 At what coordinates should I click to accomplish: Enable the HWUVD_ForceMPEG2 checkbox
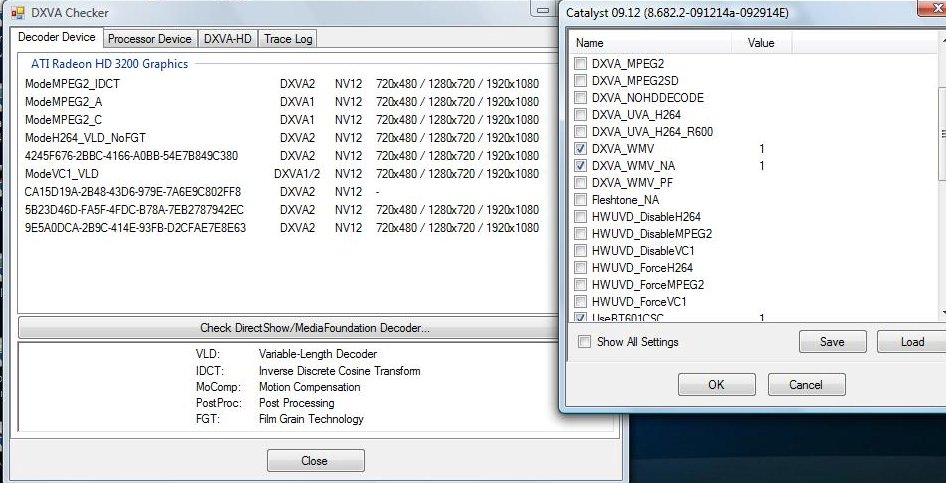click(580, 284)
